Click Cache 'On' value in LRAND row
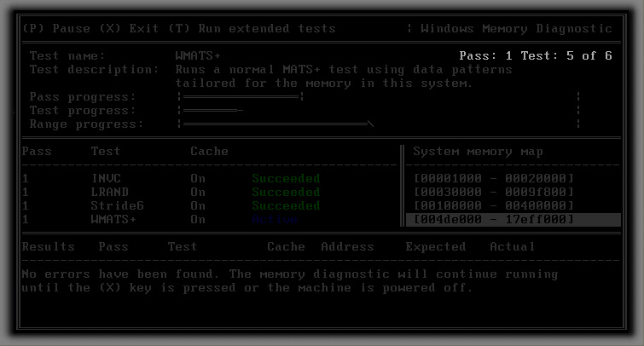Screen dimensions: 644x346 pyautogui.click(x=198, y=192)
